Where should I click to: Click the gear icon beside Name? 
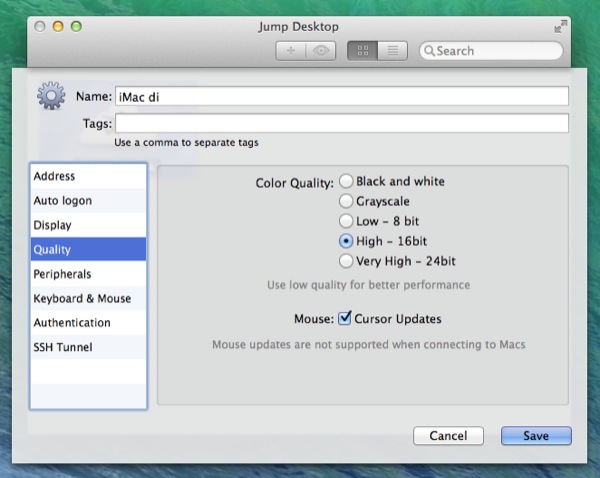51,96
